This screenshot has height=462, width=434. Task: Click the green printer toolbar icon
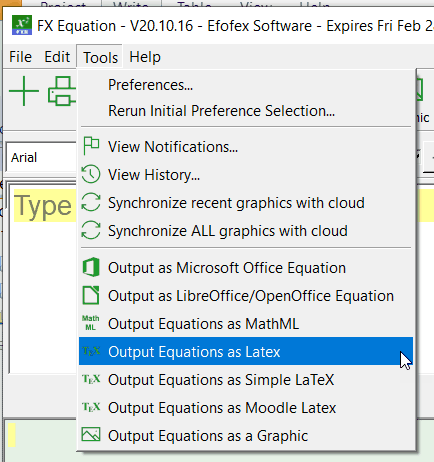pos(62,91)
